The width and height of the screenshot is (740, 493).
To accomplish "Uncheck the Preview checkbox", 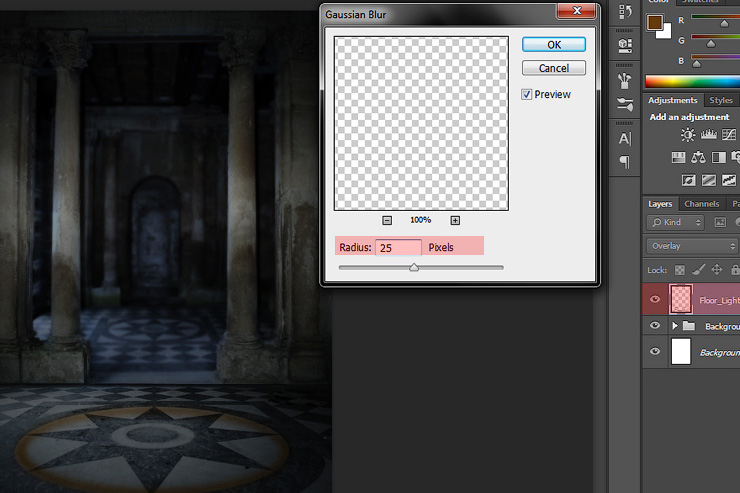I will [x=527, y=94].
